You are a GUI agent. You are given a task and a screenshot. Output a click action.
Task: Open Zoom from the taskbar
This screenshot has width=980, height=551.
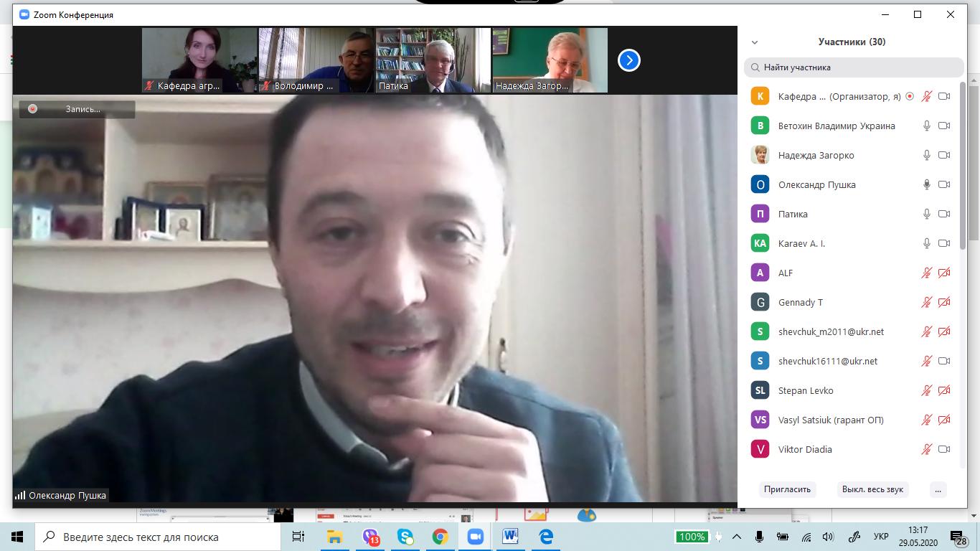coord(475,537)
